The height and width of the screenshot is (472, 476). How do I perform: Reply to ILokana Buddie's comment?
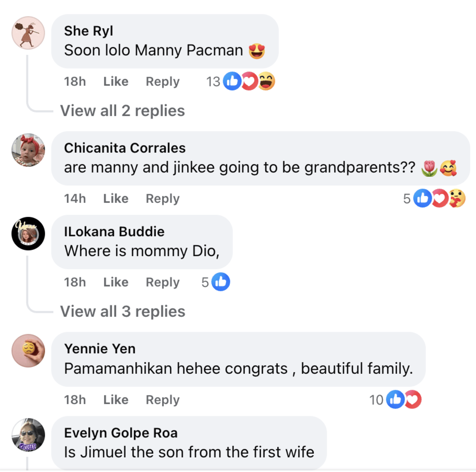pyautogui.click(x=163, y=282)
